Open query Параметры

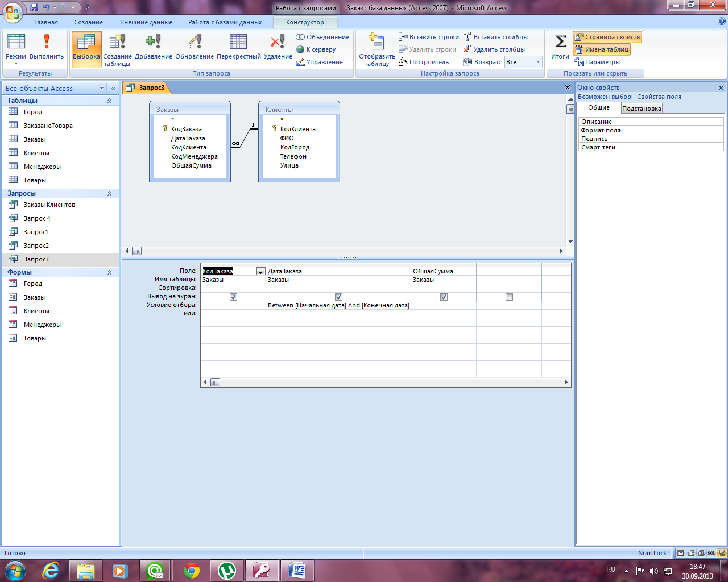point(597,62)
